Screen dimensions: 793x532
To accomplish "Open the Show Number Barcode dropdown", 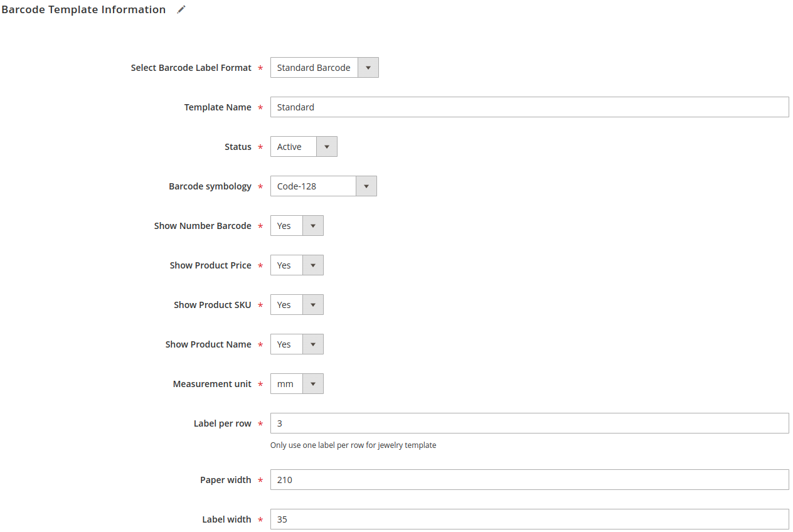I will 297,226.
